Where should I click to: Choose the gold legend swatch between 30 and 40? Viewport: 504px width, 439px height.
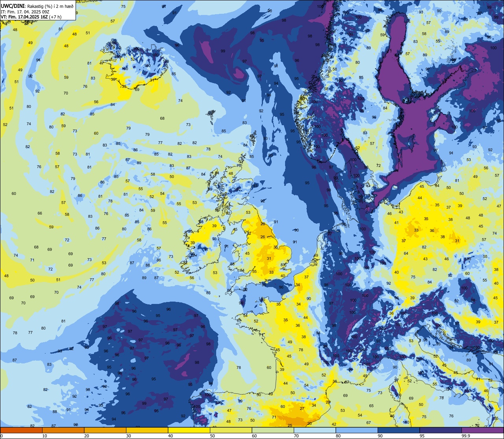point(147,430)
